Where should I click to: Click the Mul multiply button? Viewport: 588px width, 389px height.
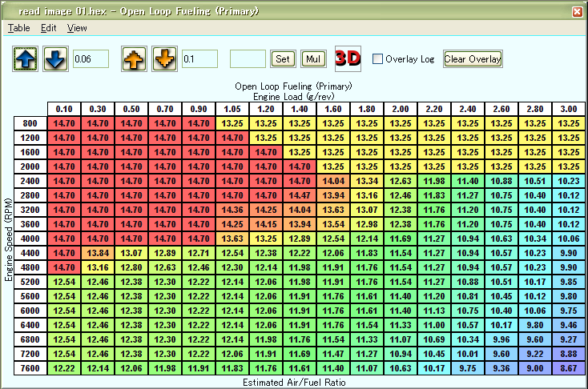pyautogui.click(x=312, y=59)
